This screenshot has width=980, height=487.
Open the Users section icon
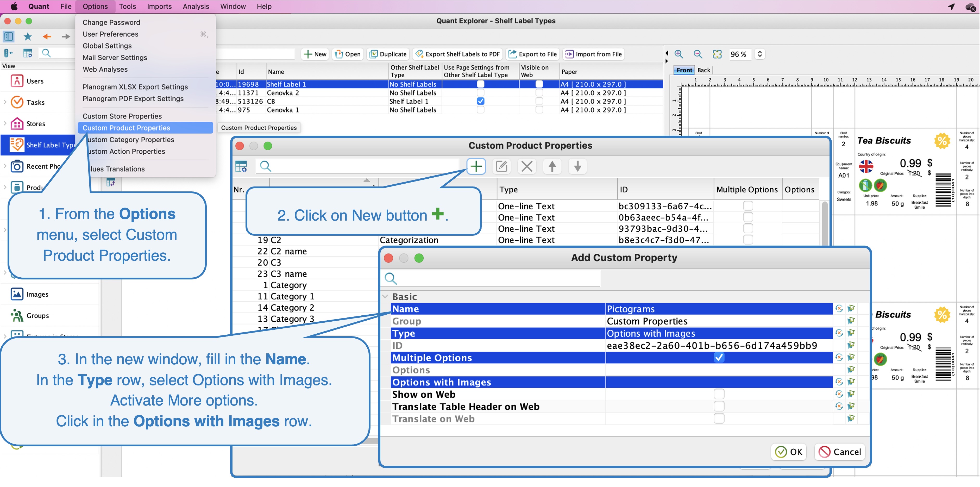pos(17,81)
